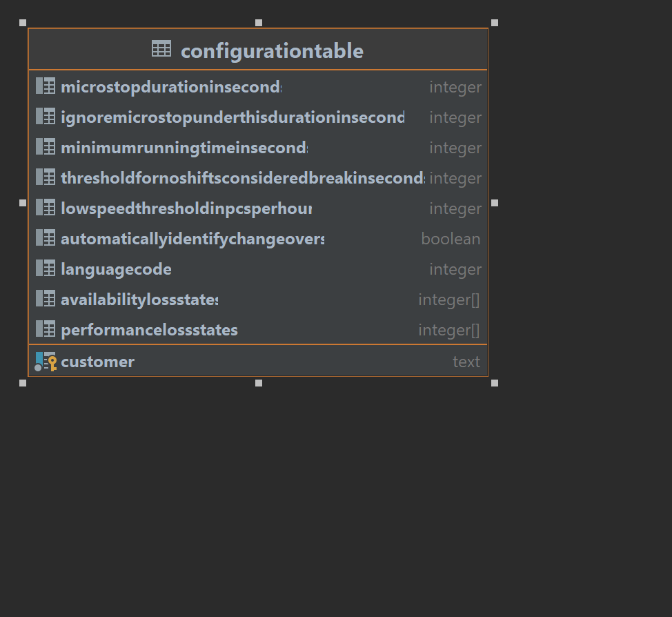Click the column icon next to languagecode
Screen dimensions: 672x617
click(45, 268)
